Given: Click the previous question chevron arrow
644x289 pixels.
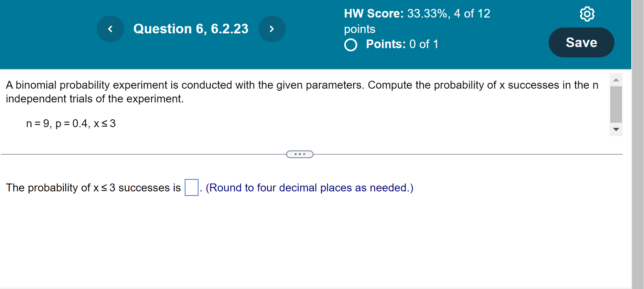Looking at the screenshot, I should 110,29.
